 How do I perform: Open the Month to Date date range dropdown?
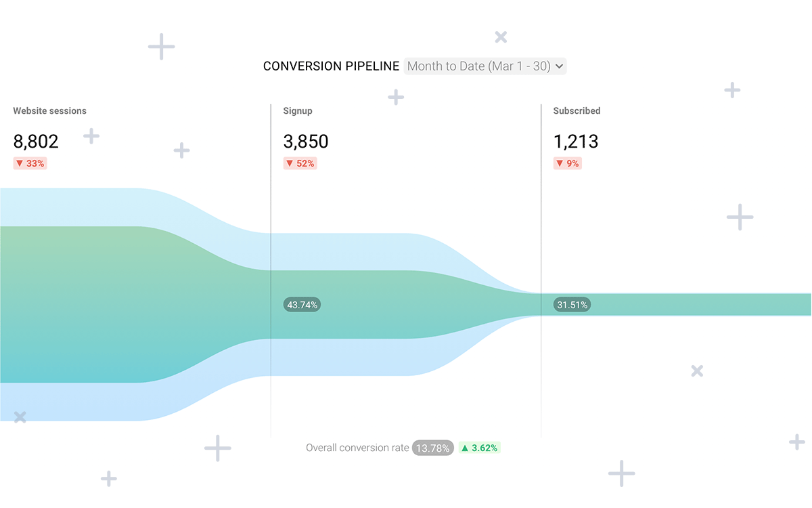(x=484, y=66)
